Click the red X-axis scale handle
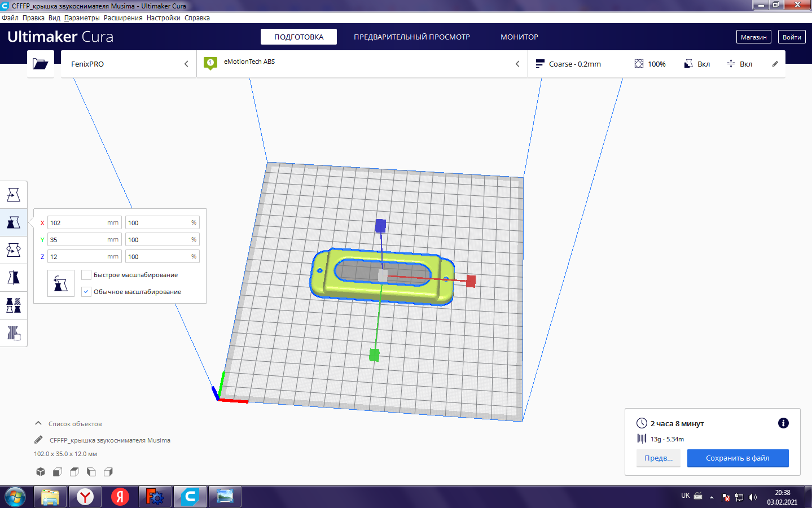812x508 pixels. coord(471,281)
